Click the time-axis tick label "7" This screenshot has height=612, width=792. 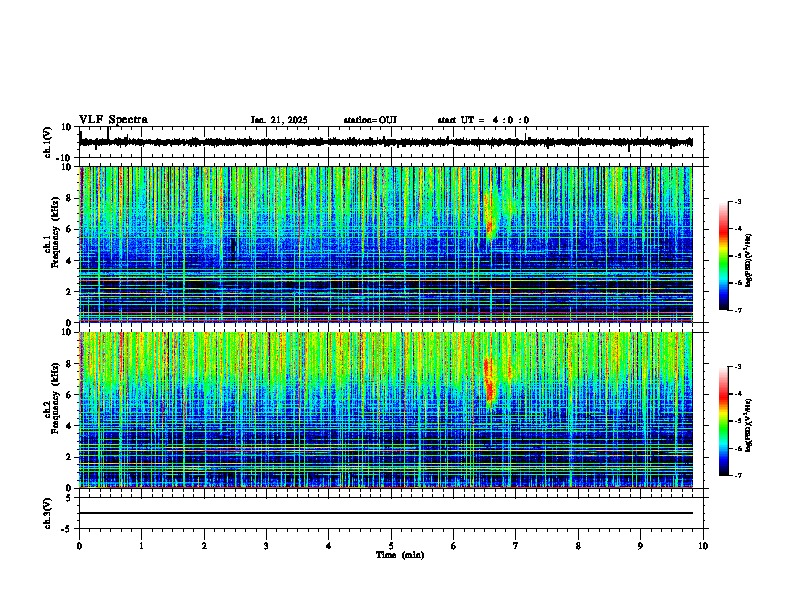[516, 546]
